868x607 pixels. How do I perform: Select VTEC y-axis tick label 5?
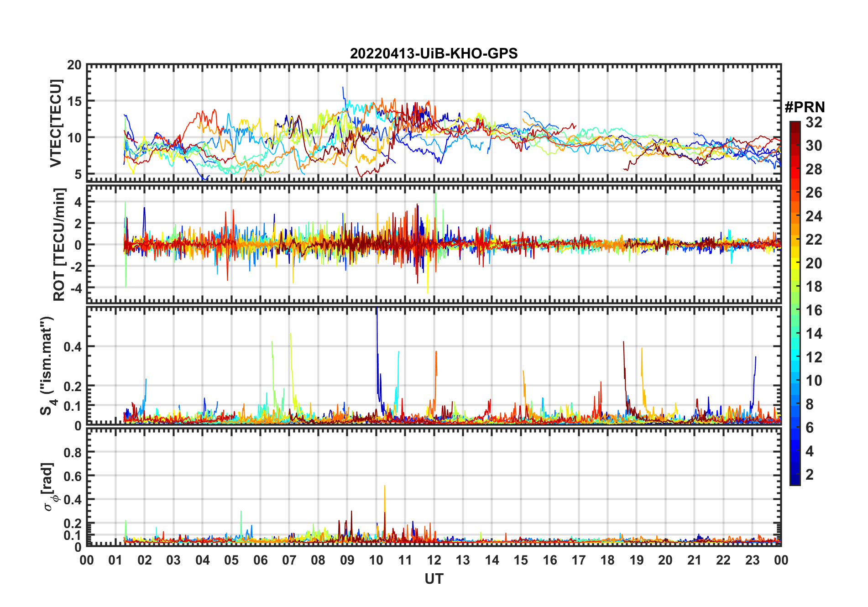click(x=78, y=174)
